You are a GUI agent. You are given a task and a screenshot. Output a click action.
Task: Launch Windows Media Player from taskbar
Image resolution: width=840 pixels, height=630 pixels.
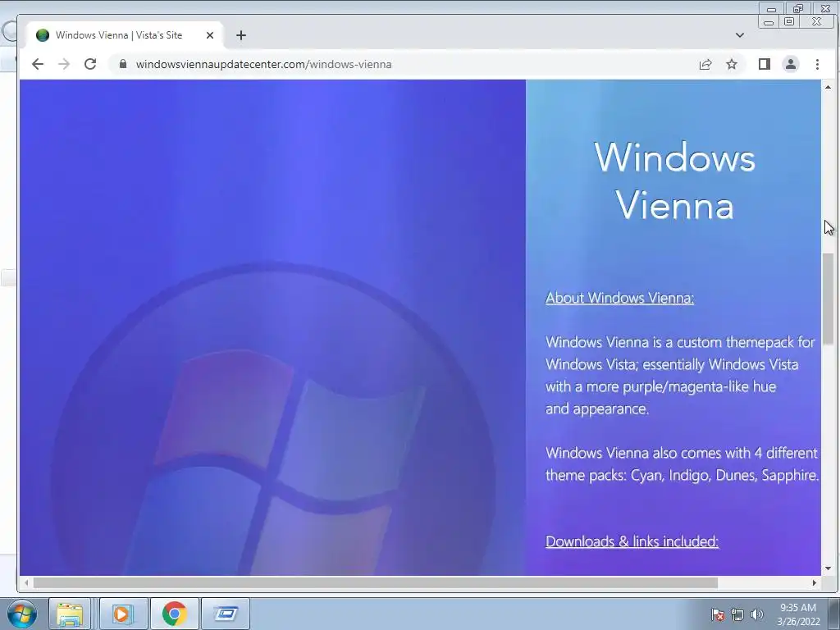pyautogui.click(x=122, y=614)
